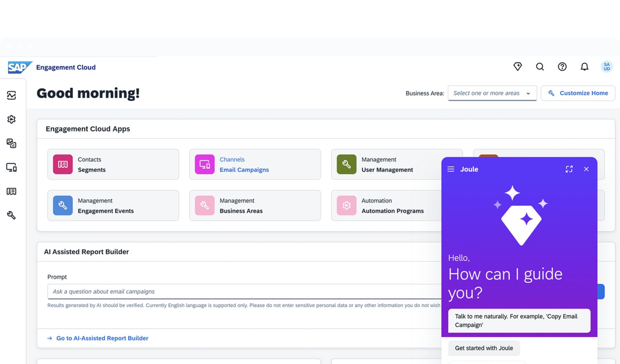Open Go to AI-Assisted Report Builder link
The height and width of the screenshot is (364, 620).
(102, 338)
